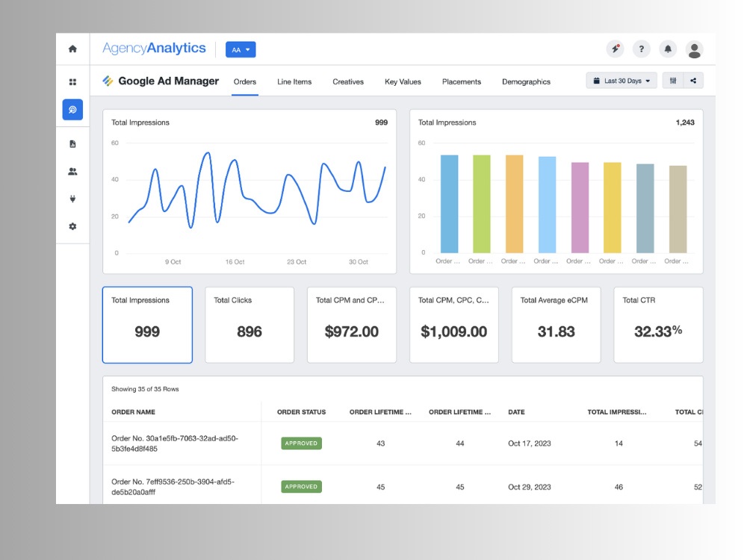Select the Total Average eCPM card

pyautogui.click(x=556, y=325)
